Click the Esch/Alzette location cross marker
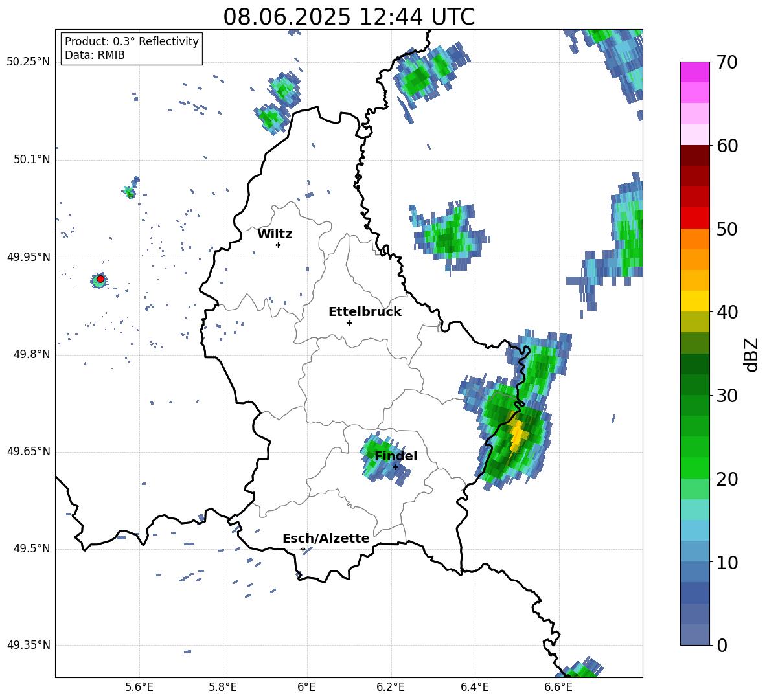 (x=303, y=549)
